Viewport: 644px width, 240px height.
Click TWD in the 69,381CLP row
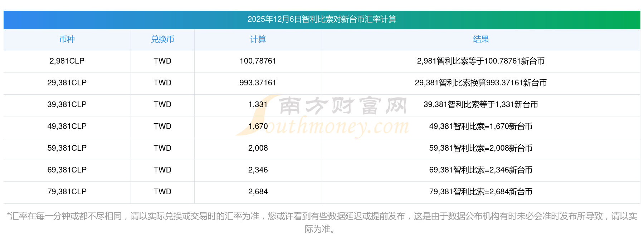pyautogui.click(x=162, y=170)
